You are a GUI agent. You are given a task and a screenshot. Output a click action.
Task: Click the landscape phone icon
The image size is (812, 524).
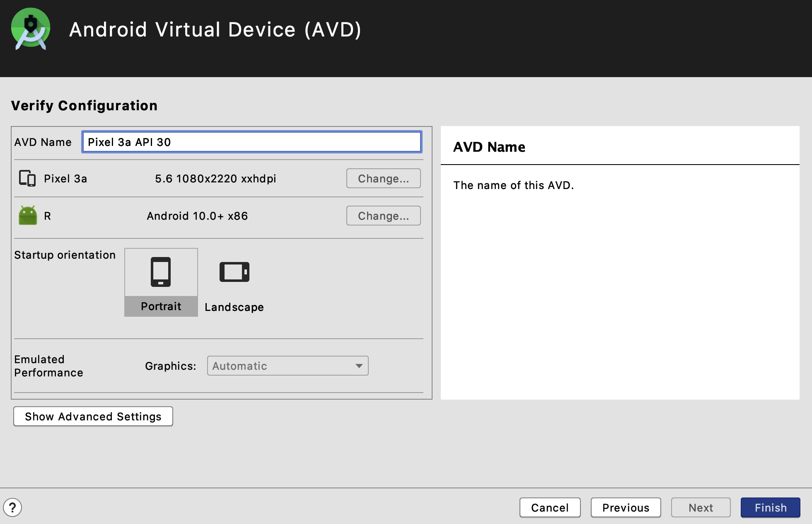[x=234, y=272]
